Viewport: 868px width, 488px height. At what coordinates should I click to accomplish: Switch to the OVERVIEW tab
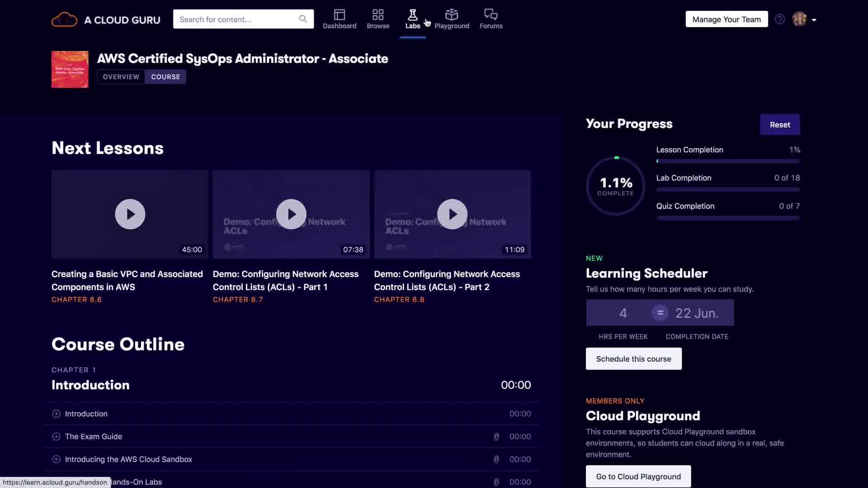[x=121, y=77]
